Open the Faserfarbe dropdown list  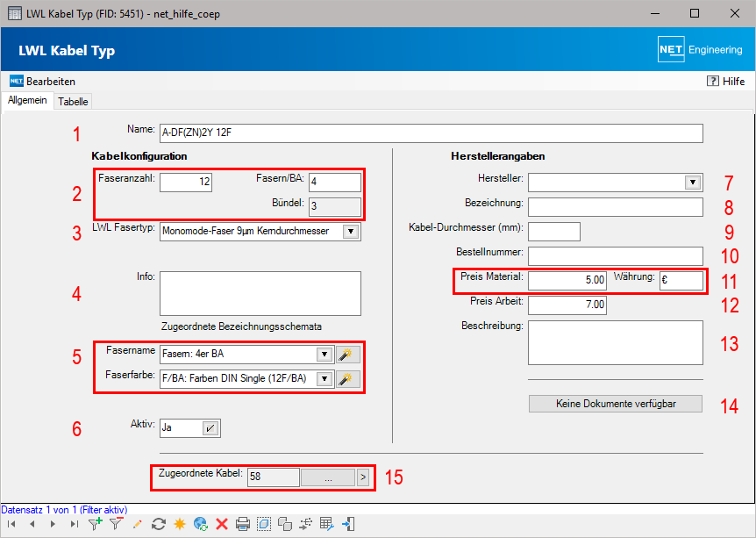pos(325,379)
